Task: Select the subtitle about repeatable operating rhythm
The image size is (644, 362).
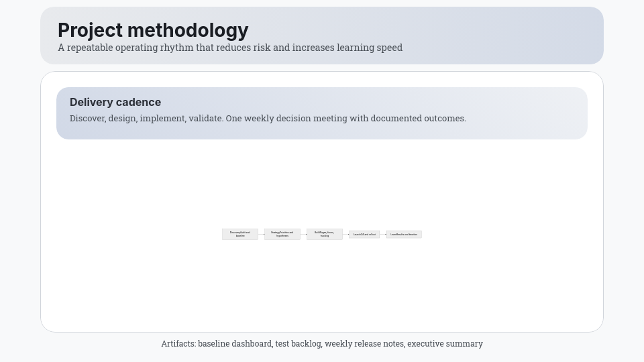Action: coord(230,48)
